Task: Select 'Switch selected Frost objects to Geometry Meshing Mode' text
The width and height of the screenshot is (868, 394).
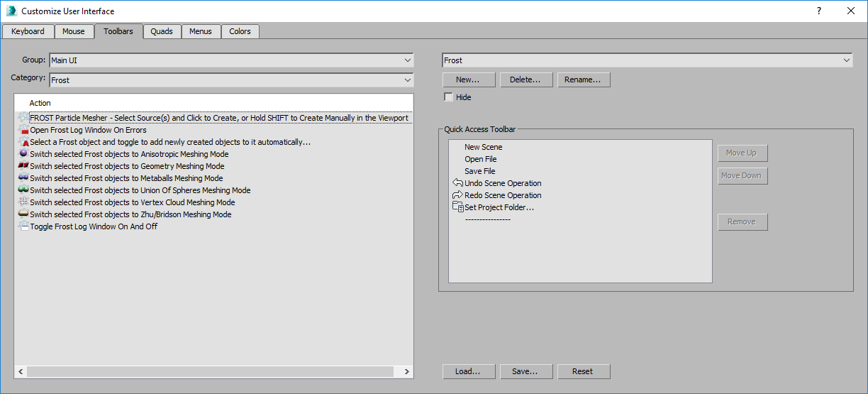Action: coord(127,166)
